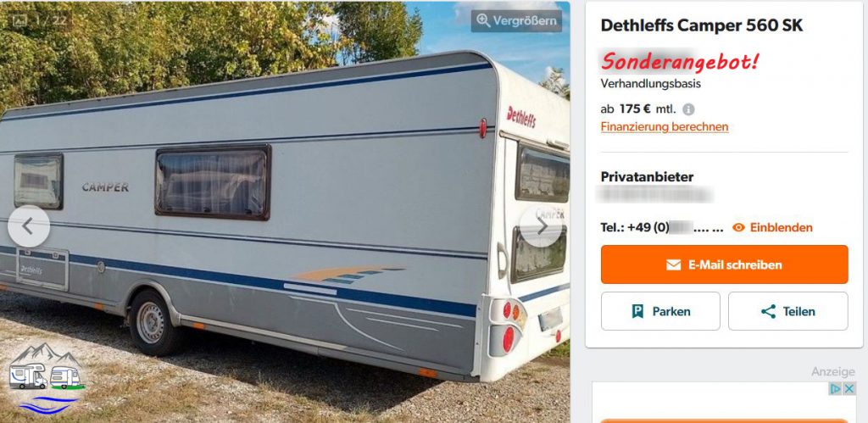Viewport: 868px width, 423px height.
Task: Go to the previous photo with left arrow
Action: click(29, 225)
